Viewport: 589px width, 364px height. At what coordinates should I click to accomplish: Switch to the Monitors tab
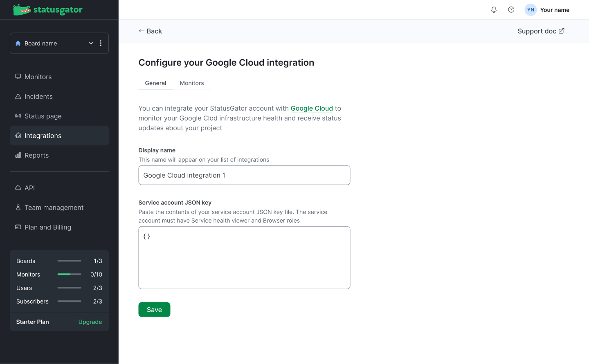(192, 83)
